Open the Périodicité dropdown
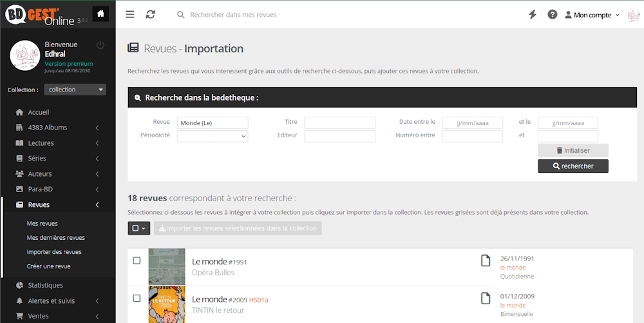This screenshot has width=644, height=323. [x=213, y=136]
